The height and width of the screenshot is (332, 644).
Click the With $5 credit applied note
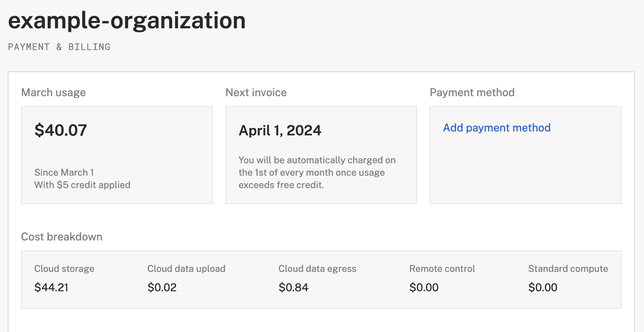[82, 185]
